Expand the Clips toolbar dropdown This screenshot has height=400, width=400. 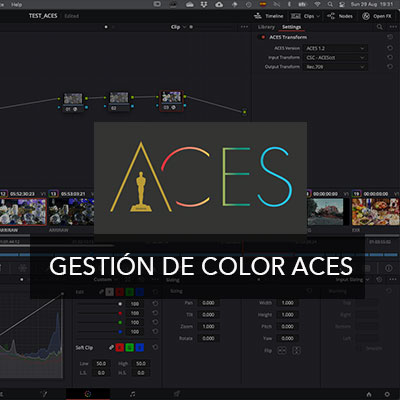(305, 16)
